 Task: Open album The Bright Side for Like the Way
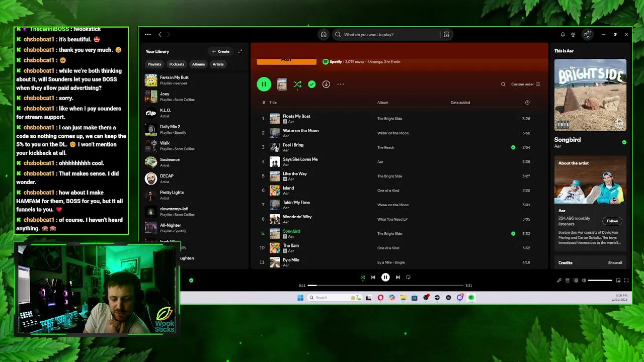[390, 176]
